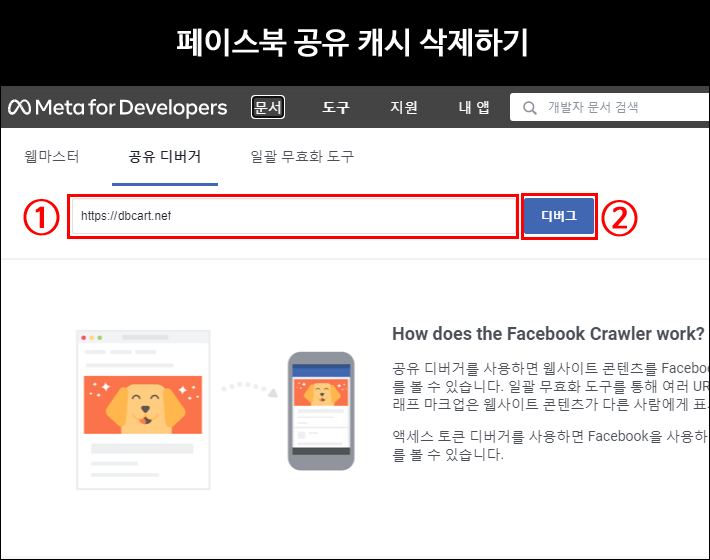Screen dimensions: 710x560
Task: Click the Meta infinity logo
Action: tap(20, 107)
